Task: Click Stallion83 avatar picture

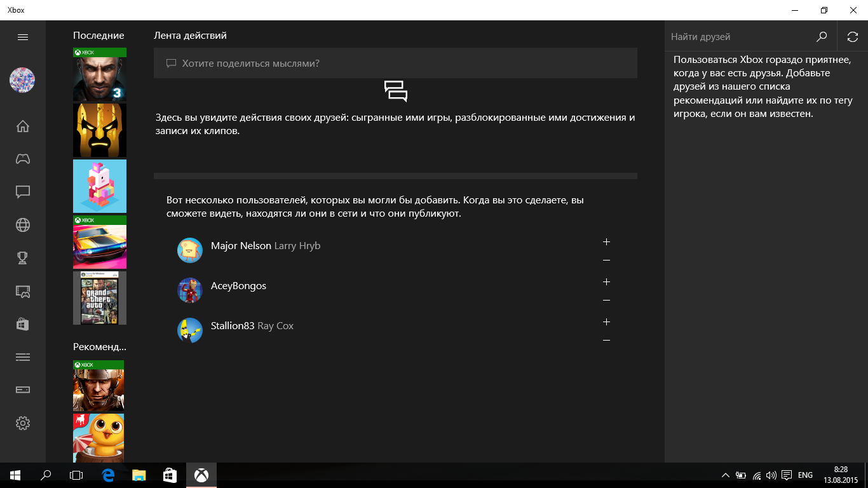Action: coord(190,330)
